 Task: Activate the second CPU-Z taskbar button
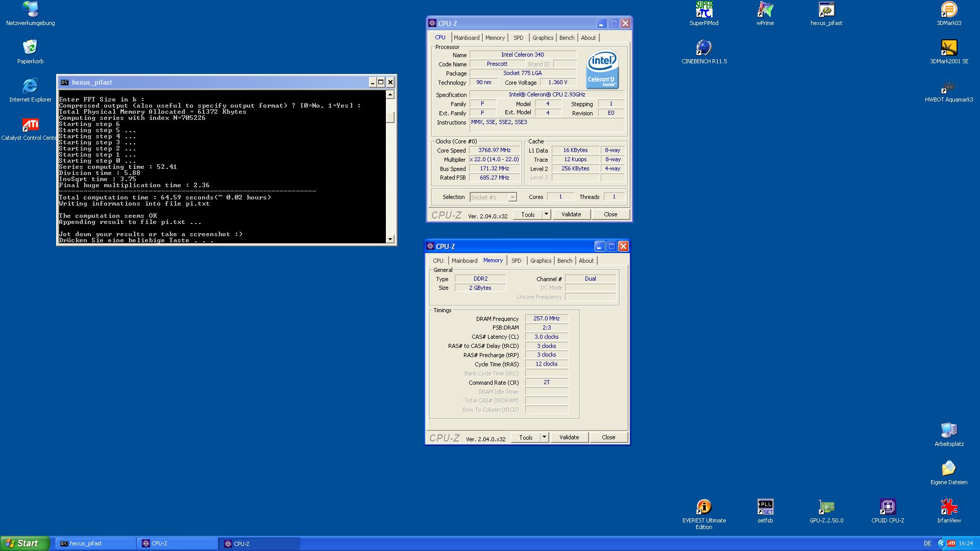click(260, 543)
